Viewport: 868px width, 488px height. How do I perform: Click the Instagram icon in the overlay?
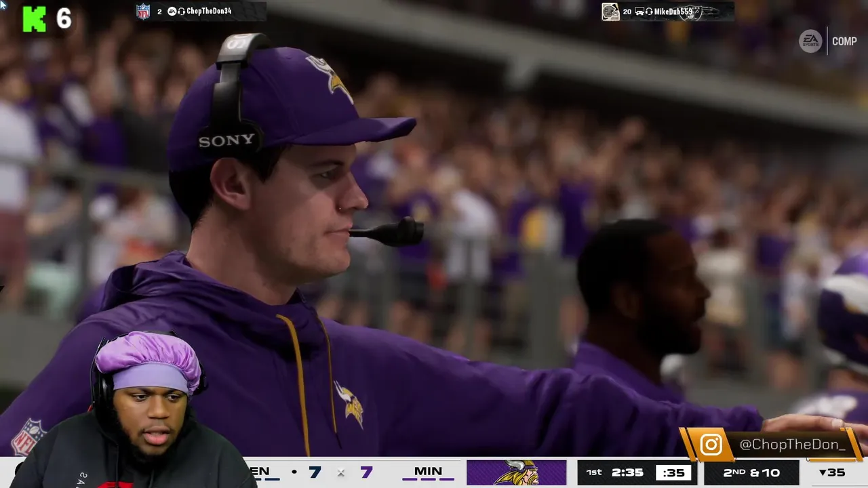(x=711, y=445)
